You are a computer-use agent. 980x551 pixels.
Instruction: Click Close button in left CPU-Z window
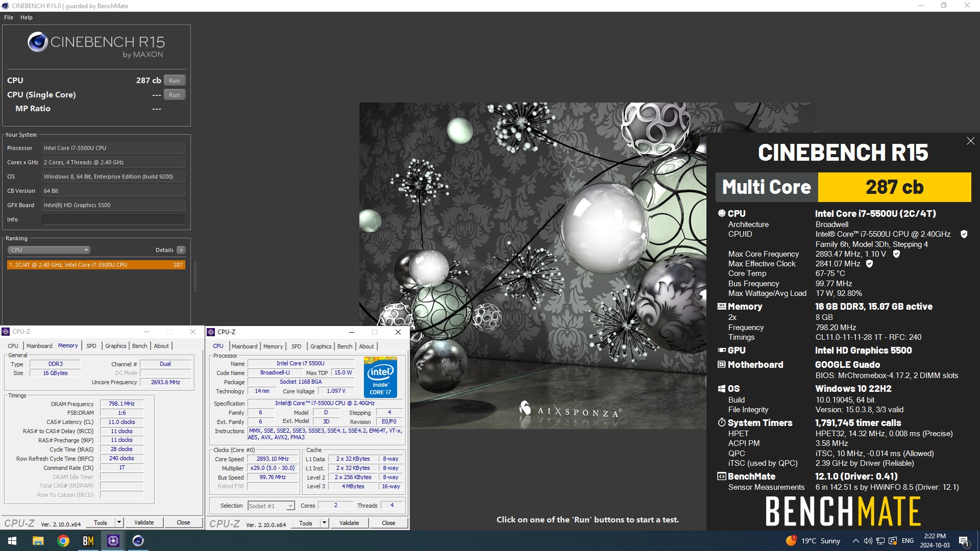pos(183,523)
